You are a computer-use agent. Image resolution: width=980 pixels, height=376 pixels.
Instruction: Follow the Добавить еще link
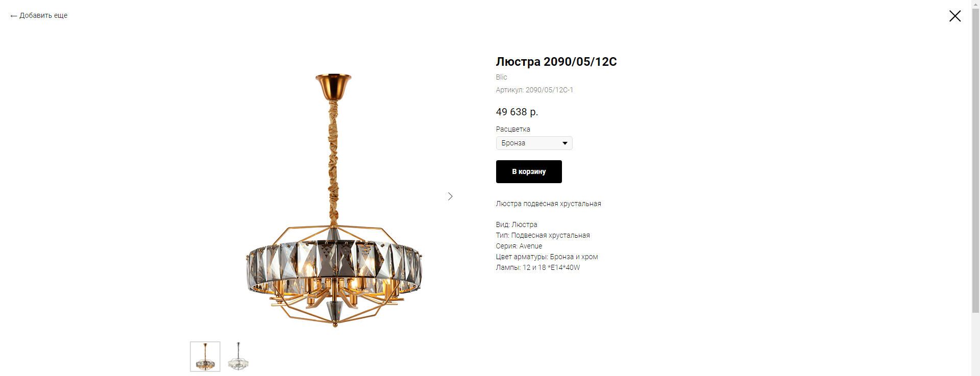click(x=39, y=16)
